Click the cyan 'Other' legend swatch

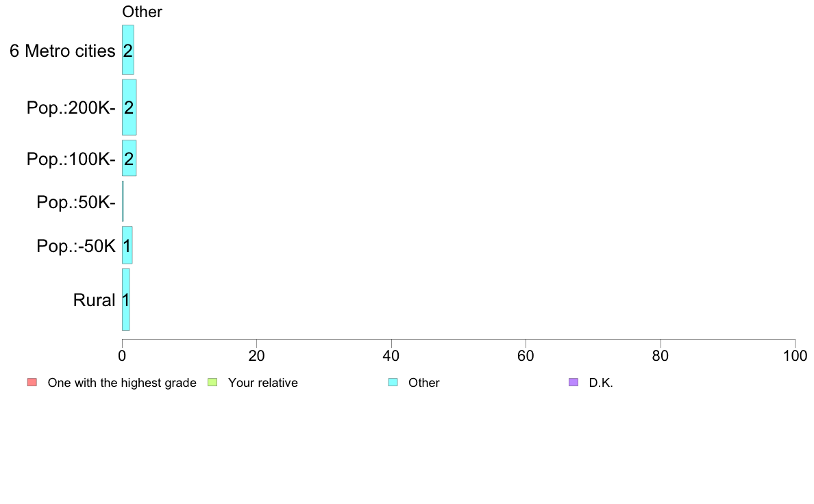393,382
